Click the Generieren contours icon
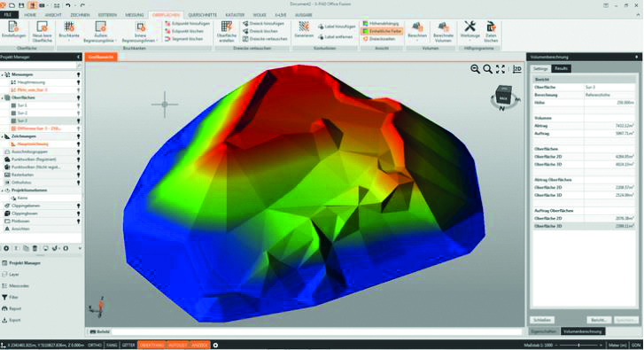The image size is (644, 350). point(304,29)
